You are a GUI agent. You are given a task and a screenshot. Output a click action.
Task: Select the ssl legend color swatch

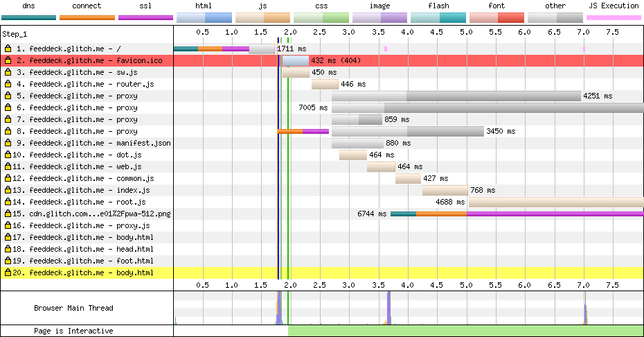(x=145, y=17)
